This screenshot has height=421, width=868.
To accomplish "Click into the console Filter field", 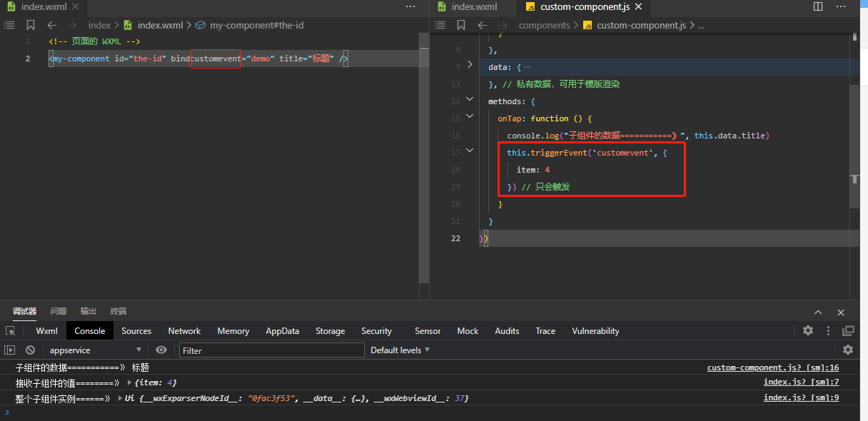I will click(x=272, y=350).
